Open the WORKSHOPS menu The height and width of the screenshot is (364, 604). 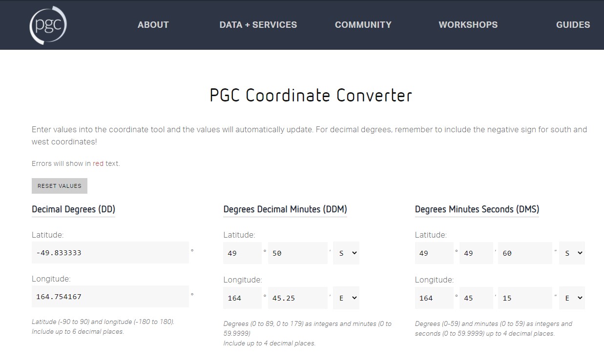468,25
